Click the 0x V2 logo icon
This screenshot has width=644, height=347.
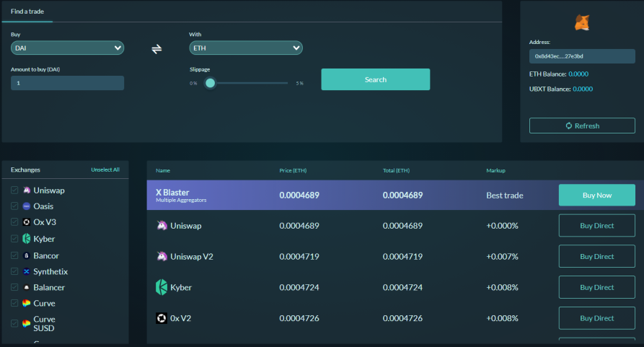162,318
